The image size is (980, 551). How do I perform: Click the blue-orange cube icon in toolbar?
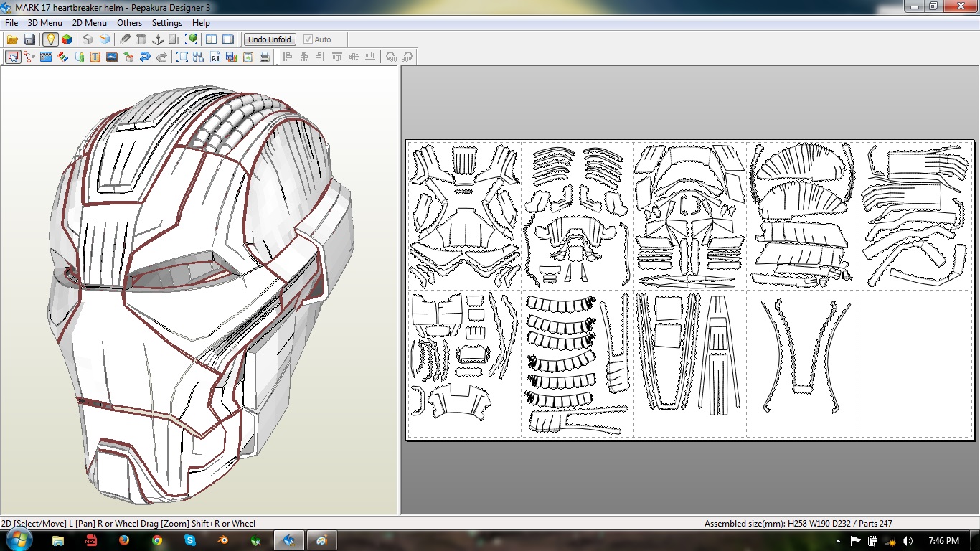point(105,39)
